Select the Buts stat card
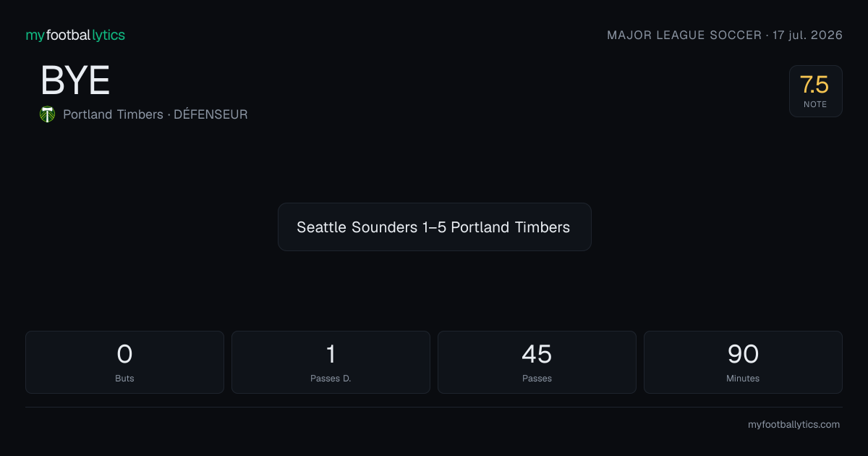The width and height of the screenshot is (868, 456). coord(124,362)
